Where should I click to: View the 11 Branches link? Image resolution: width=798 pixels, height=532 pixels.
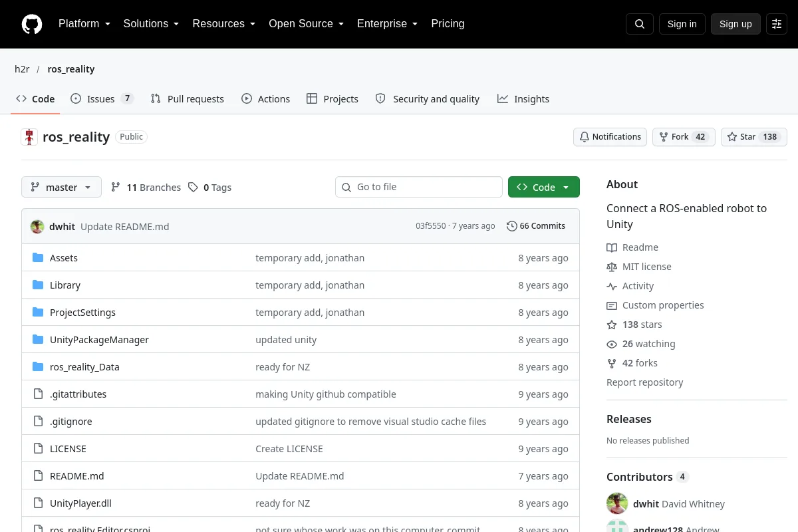point(146,188)
